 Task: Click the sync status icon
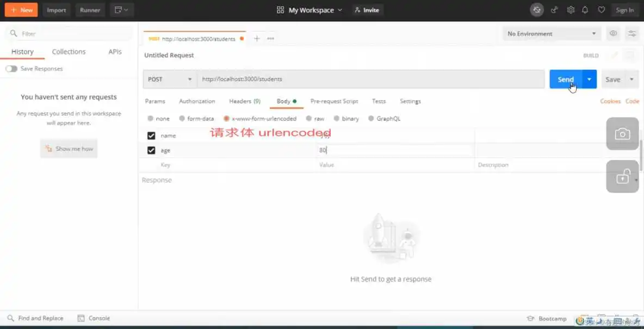(x=536, y=10)
